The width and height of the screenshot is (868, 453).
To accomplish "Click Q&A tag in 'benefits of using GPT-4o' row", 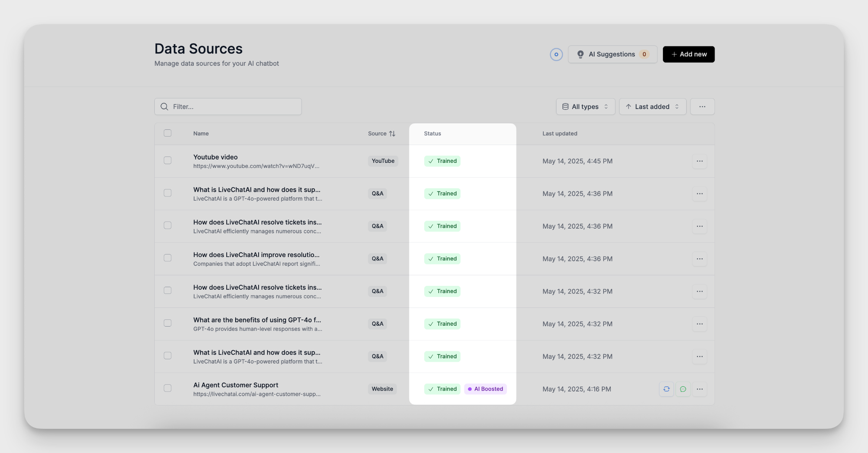I will [x=377, y=324].
